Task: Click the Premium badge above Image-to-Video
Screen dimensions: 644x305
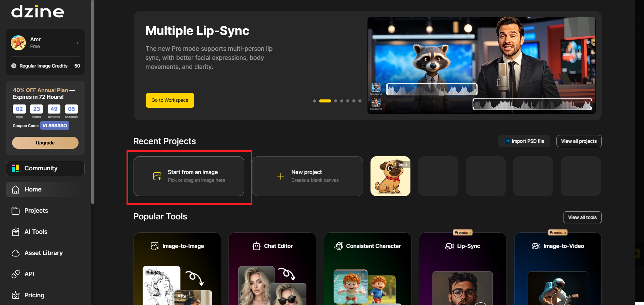Action: pos(558,232)
